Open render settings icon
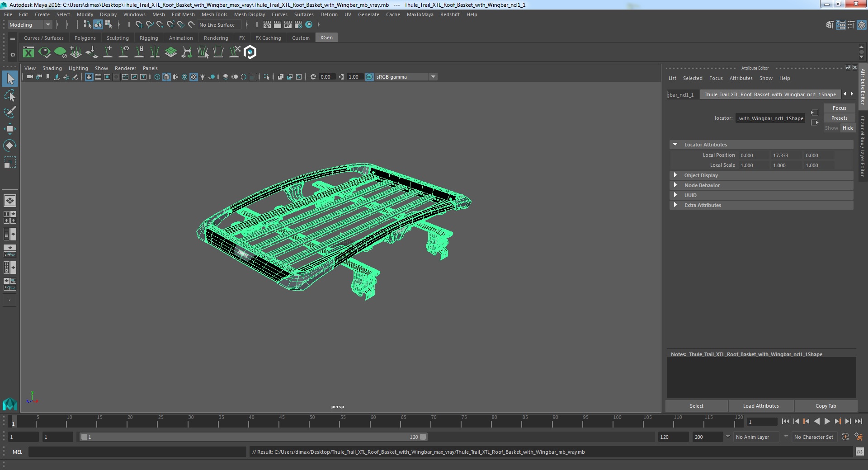Viewport: 868px width, 470px height. click(x=298, y=25)
